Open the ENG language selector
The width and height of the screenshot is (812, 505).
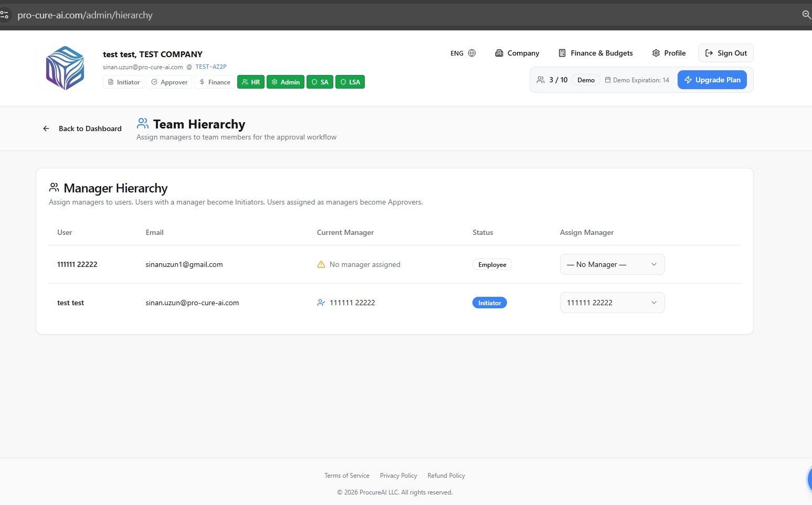pyautogui.click(x=463, y=53)
